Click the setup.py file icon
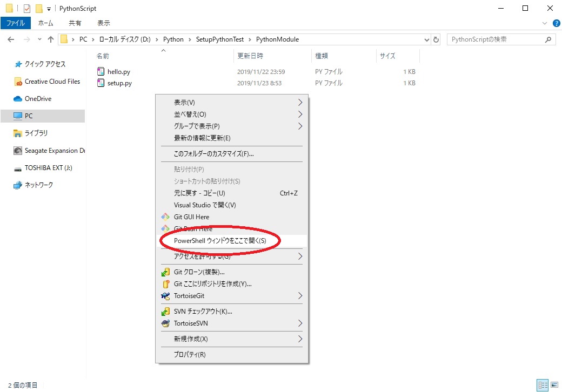 coord(101,83)
